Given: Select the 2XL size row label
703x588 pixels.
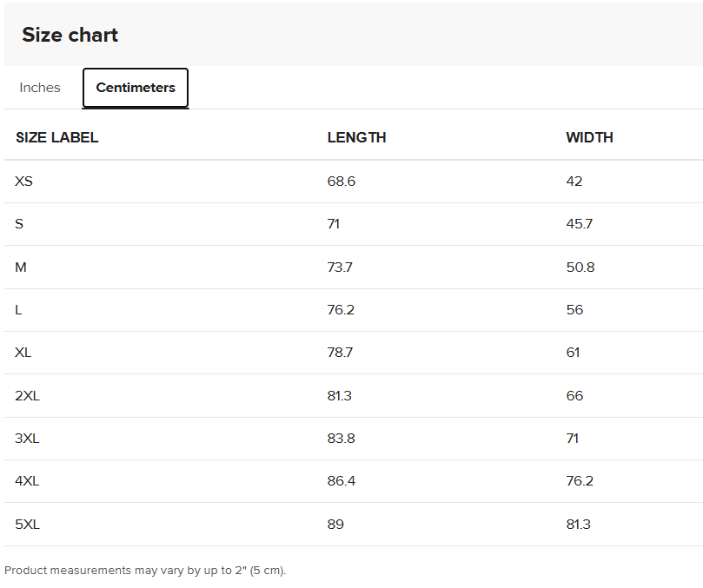Looking at the screenshot, I should [27, 396].
